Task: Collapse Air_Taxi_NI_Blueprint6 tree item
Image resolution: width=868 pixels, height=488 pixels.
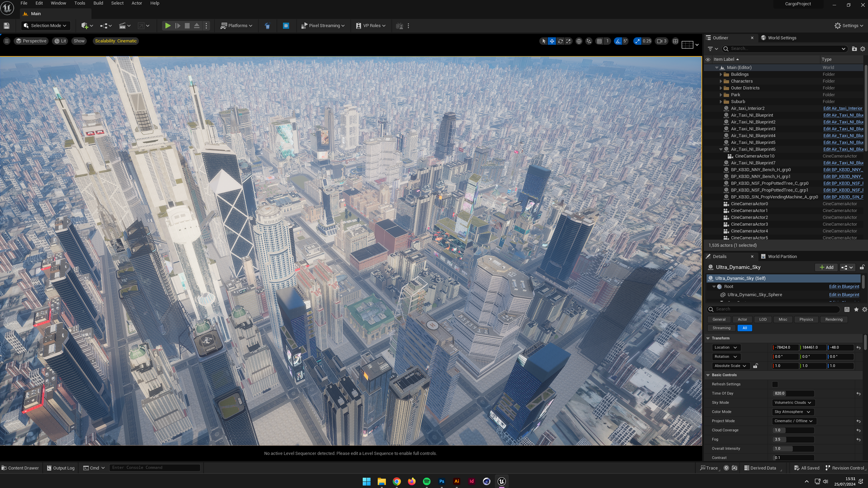Action: (721, 150)
